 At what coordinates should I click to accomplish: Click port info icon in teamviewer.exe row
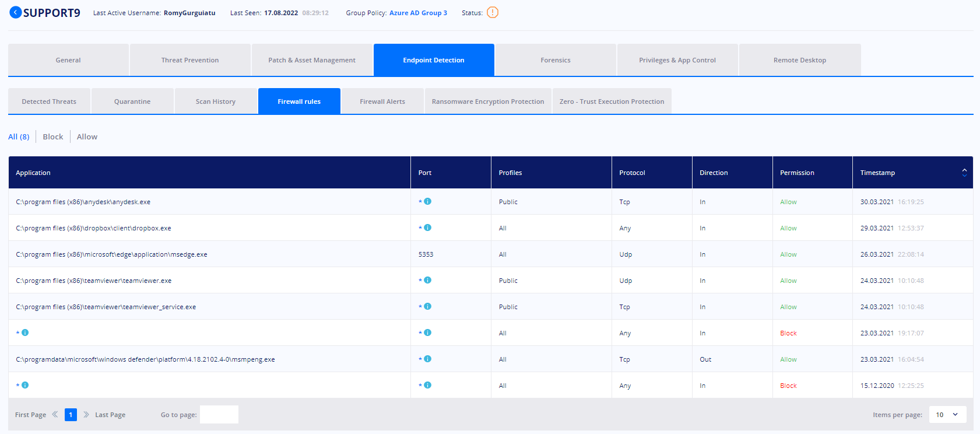[x=428, y=280]
